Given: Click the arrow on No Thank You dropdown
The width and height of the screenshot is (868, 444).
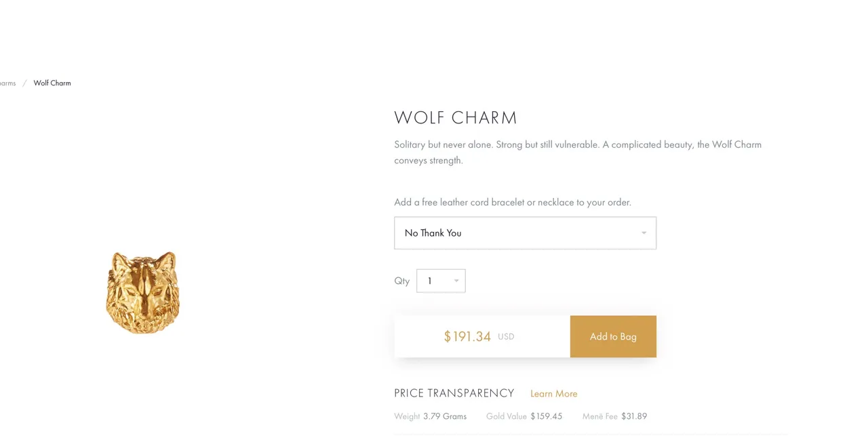Looking at the screenshot, I should point(644,233).
